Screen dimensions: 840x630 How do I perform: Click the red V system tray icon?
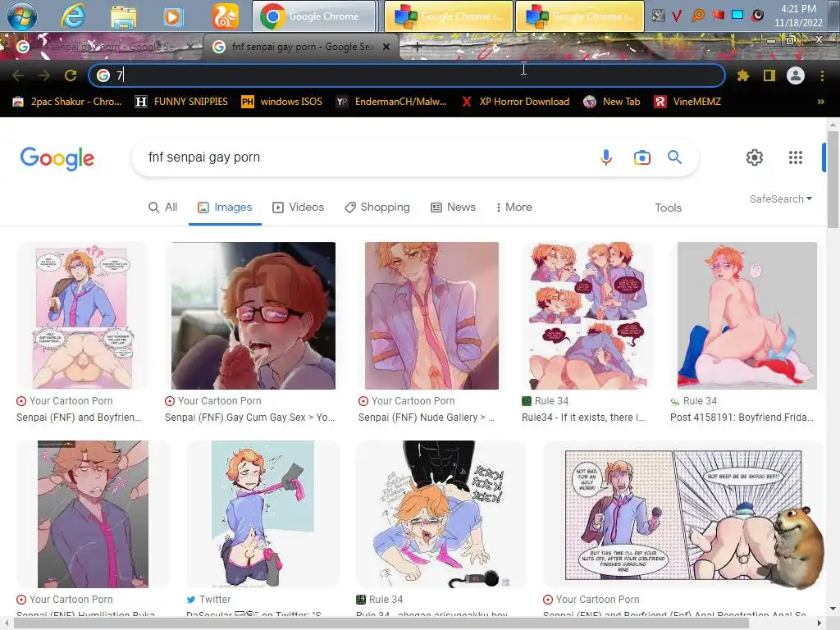677,16
